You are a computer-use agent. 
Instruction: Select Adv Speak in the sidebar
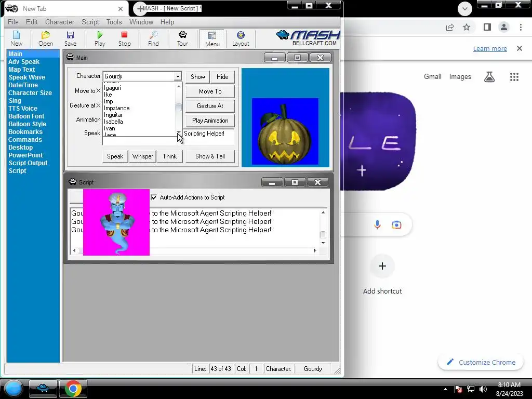click(24, 62)
